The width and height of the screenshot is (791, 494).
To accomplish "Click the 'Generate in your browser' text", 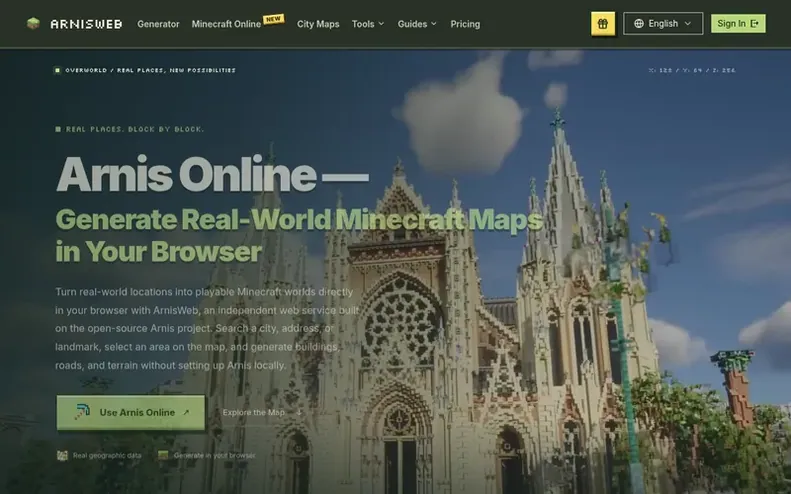I will click(214, 456).
